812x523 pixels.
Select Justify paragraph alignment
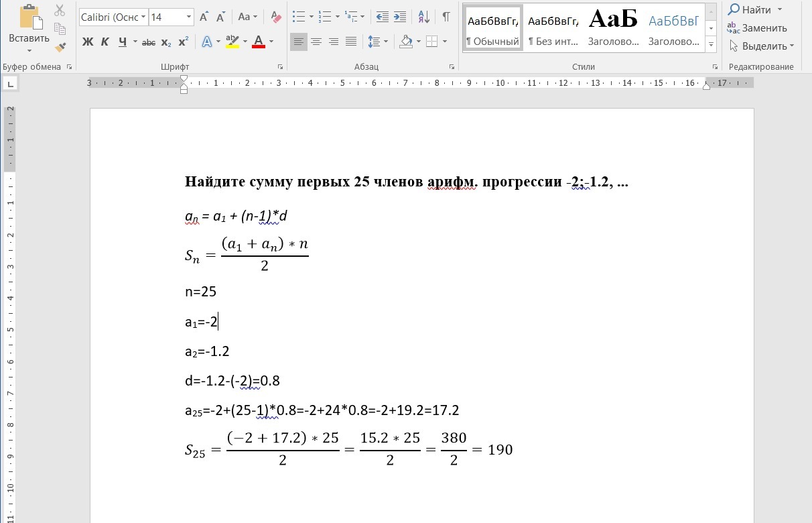[351, 42]
